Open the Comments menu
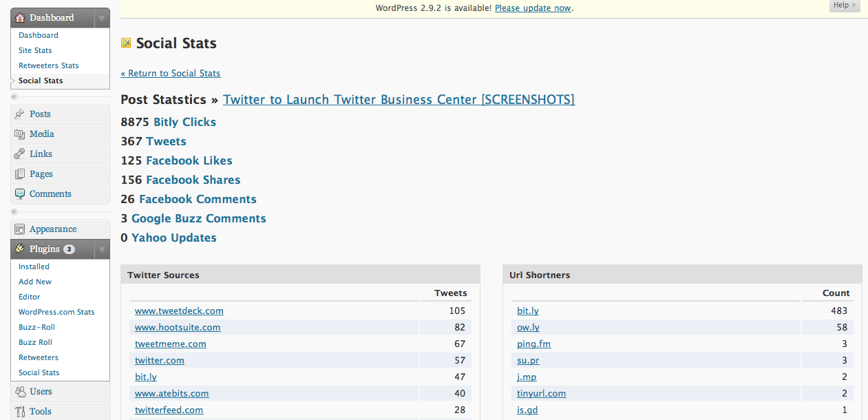The width and height of the screenshot is (868, 420). coord(50,194)
